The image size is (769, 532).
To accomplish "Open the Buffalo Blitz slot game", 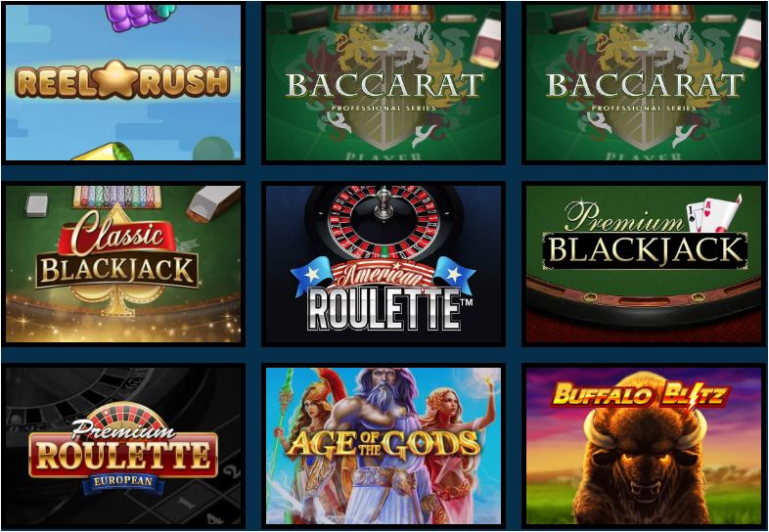I will click(644, 446).
